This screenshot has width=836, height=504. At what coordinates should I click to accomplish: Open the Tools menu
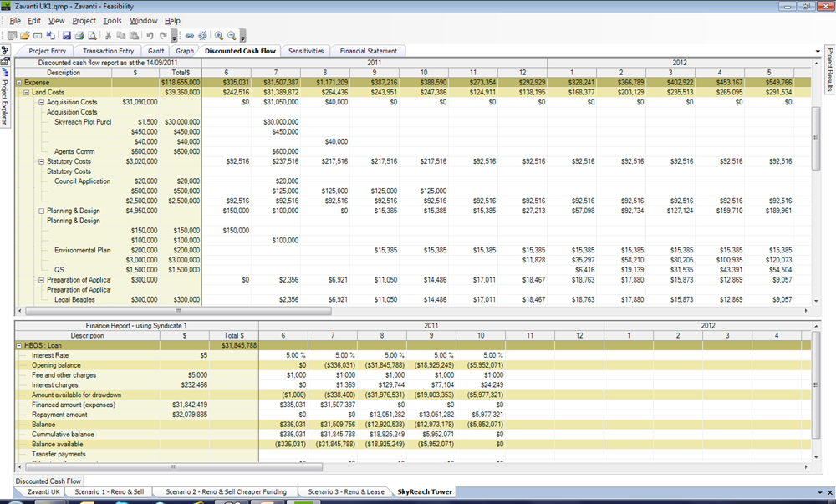(x=112, y=20)
